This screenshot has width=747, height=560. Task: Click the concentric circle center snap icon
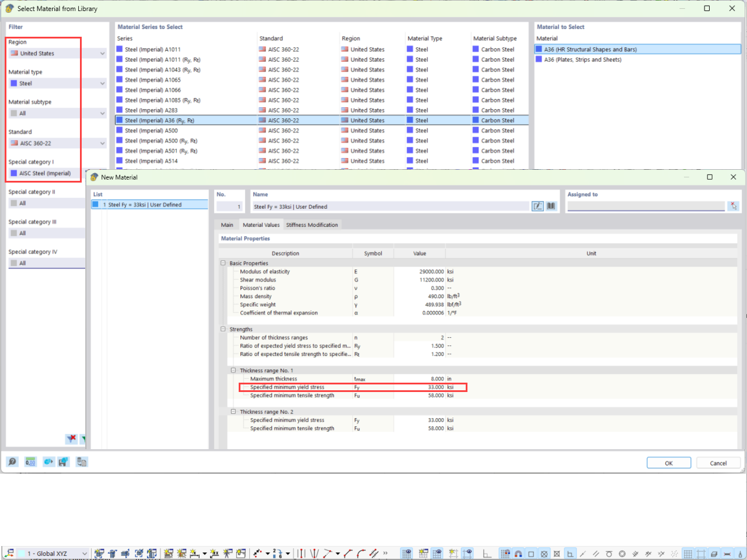(x=622, y=554)
